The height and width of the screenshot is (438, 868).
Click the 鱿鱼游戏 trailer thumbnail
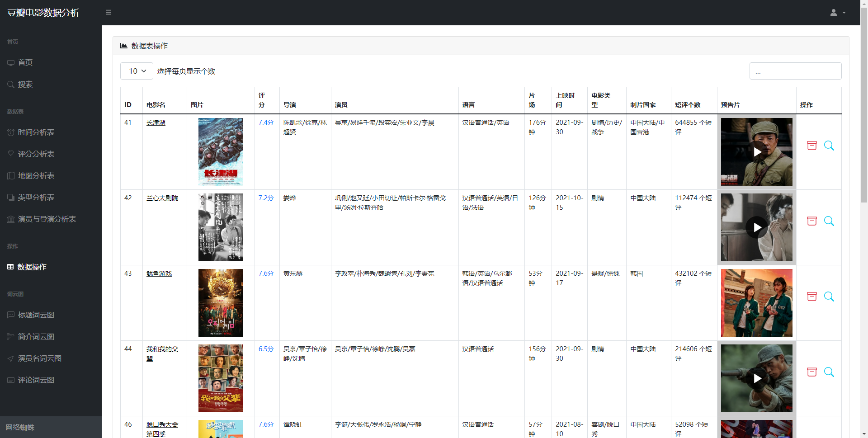click(x=757, y=302)
